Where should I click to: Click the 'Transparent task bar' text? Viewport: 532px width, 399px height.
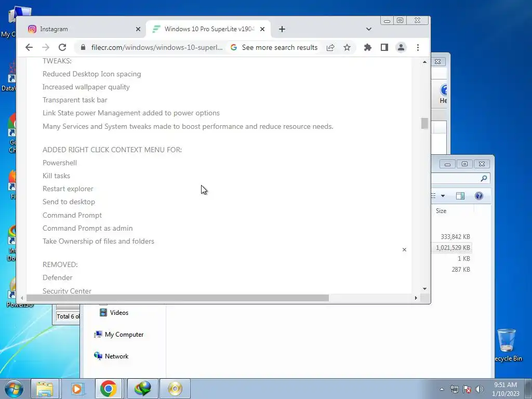75,100
